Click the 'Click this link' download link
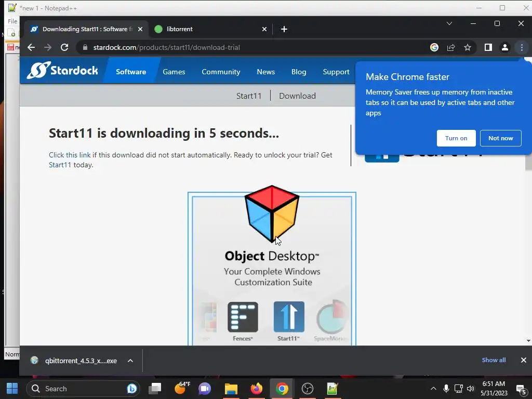This screenshot has height=399, width=532. point(70,155)
